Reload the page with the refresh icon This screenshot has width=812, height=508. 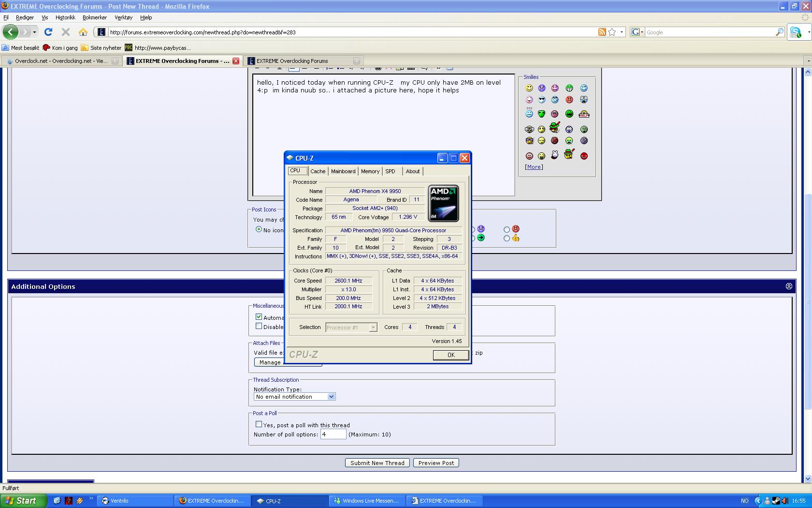point(48,32)
